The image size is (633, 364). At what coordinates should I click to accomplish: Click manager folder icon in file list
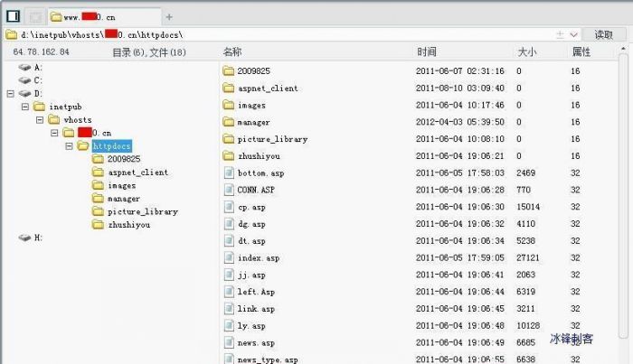[x=229, y=122]
